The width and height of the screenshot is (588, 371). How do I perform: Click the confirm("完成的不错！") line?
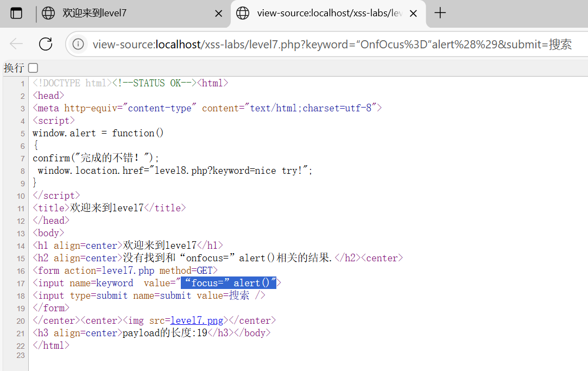tap(96, 158)
